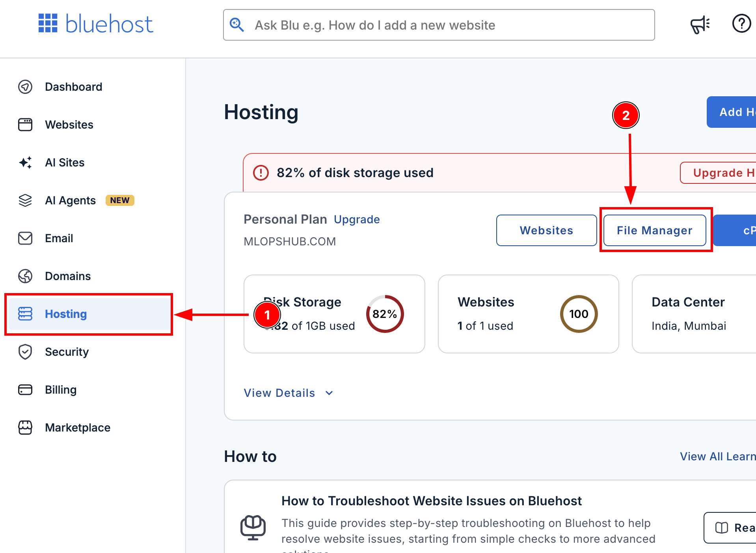The image size is (756, 553).
Task: Click the Dashboard sidebar icon
Action: pos(25,87)
